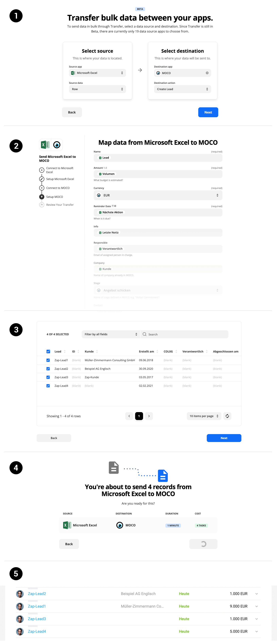Open Review Your Transfer step

coord(57,205)
